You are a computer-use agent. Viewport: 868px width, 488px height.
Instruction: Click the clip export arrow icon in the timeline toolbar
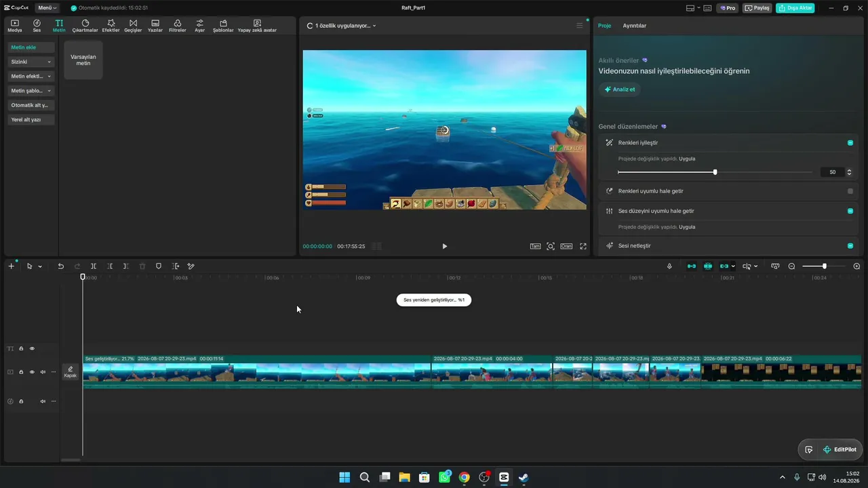tap(176, 266)
